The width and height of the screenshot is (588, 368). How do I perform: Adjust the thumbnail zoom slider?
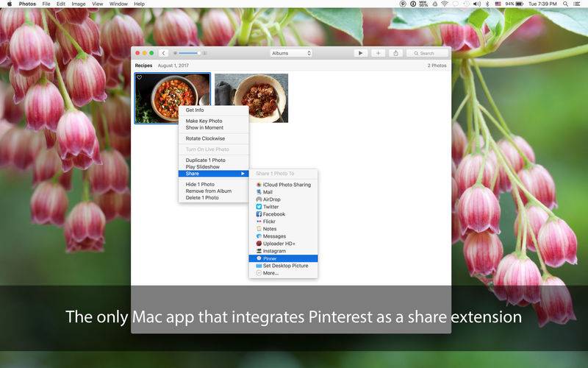click(x=189, y=53)
